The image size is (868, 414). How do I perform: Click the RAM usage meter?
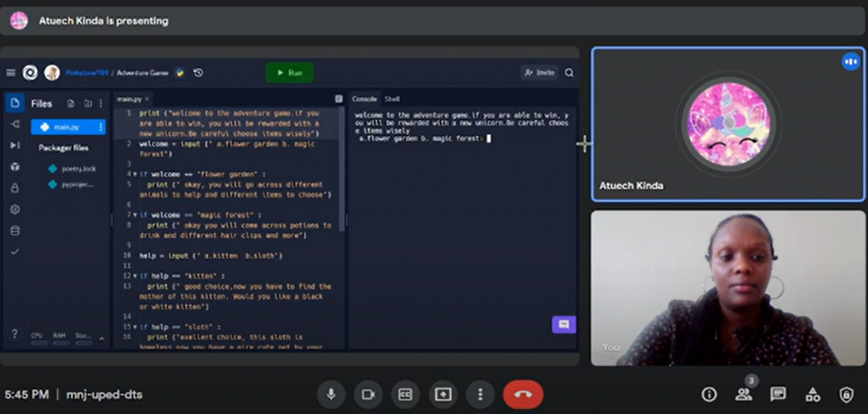(60, 338)
